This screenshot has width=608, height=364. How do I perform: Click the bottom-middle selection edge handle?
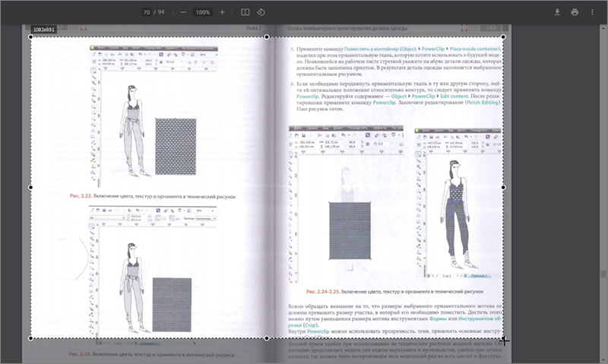tap(267, 338)
